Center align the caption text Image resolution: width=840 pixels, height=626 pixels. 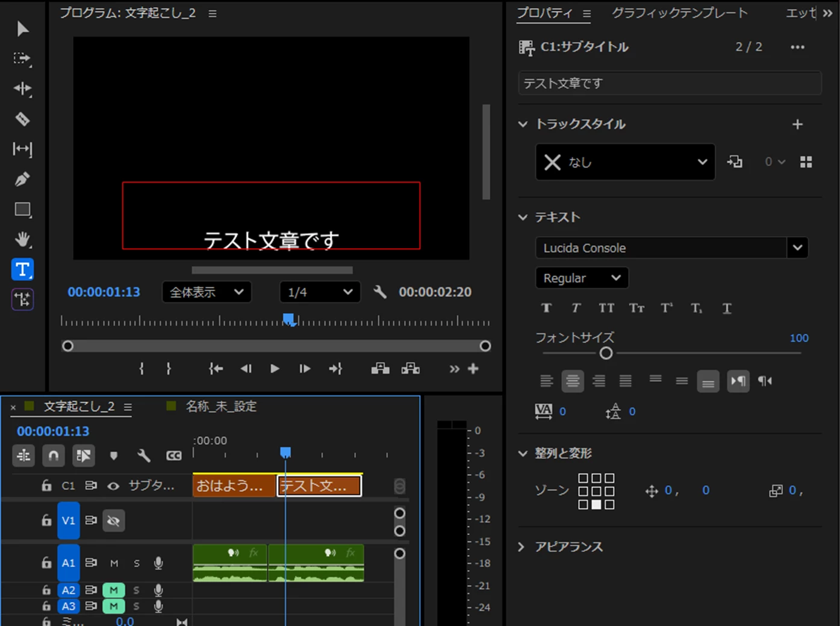[x=573, y=381]
